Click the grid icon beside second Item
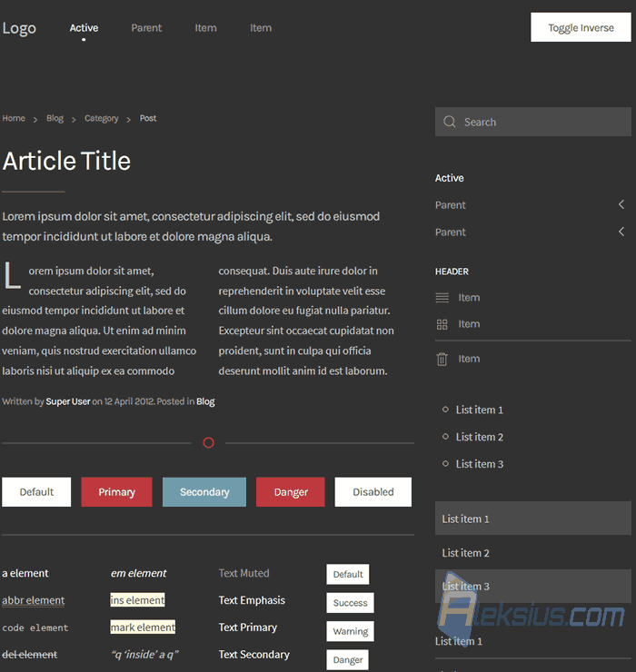Image resolution: width=636 pixels, height=672 pixels. point(442,324)
